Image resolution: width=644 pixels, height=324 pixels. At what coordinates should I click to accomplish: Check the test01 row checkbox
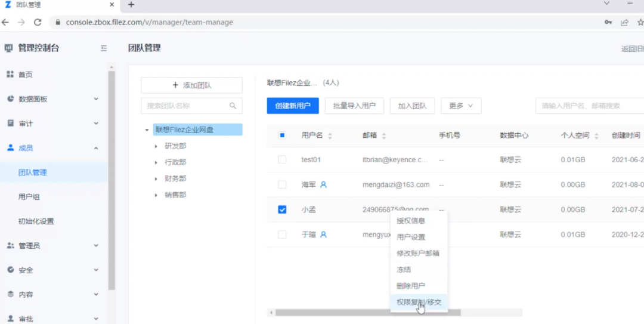pos(282,160)
